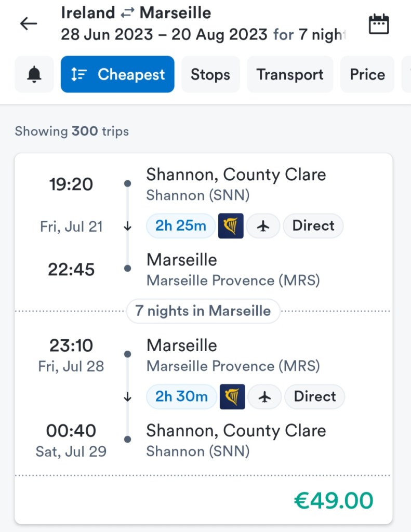The height and width of the screenshot is (532, 411).
Task: Tap the return Direct label
Action: pos(315,396)
